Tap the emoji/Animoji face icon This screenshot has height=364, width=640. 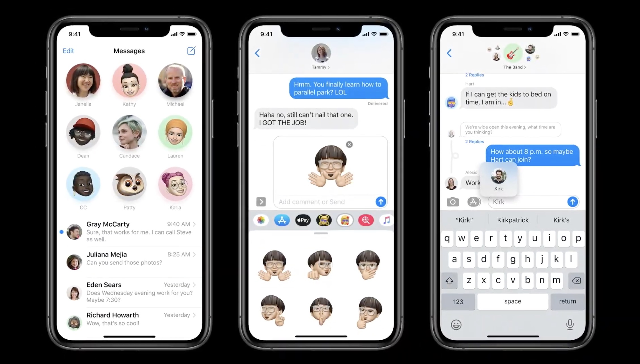tap(324, 220)
